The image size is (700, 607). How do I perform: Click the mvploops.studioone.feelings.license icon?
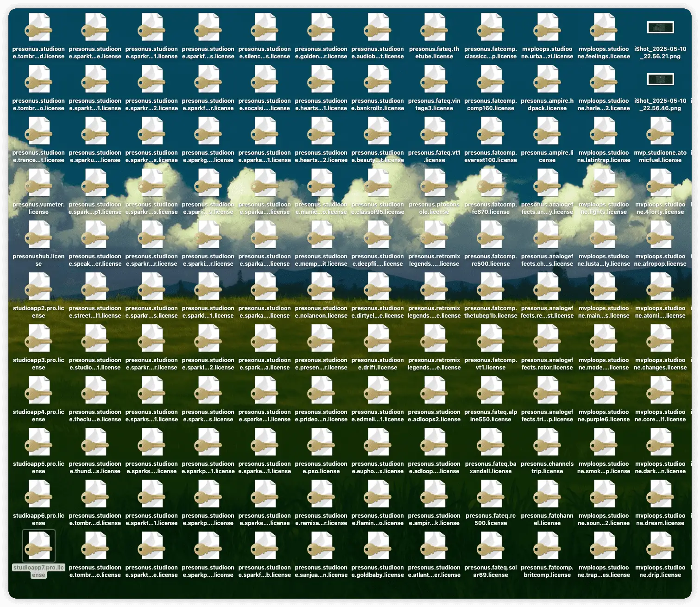pos(604,28)
